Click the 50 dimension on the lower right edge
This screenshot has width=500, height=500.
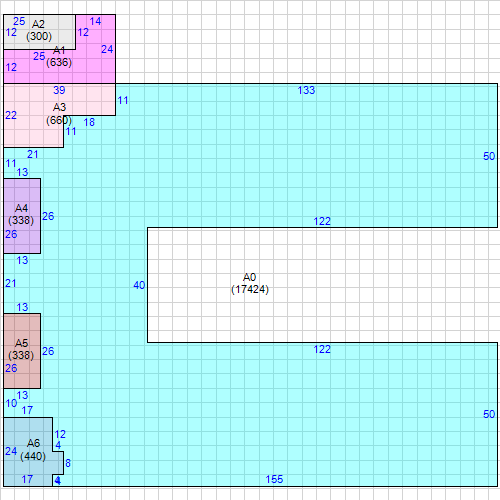(489, 414)
